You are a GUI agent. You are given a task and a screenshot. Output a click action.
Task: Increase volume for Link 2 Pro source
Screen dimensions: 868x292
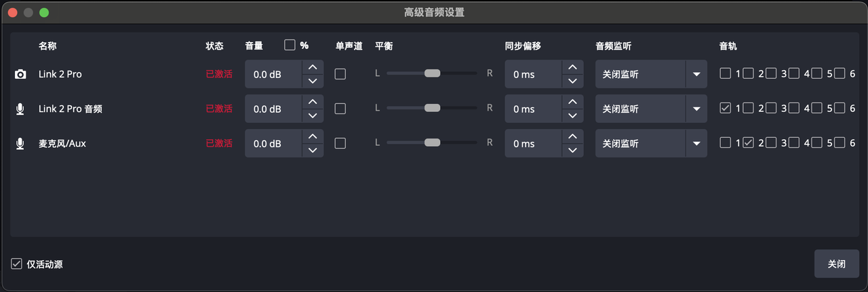pos(313,67)
